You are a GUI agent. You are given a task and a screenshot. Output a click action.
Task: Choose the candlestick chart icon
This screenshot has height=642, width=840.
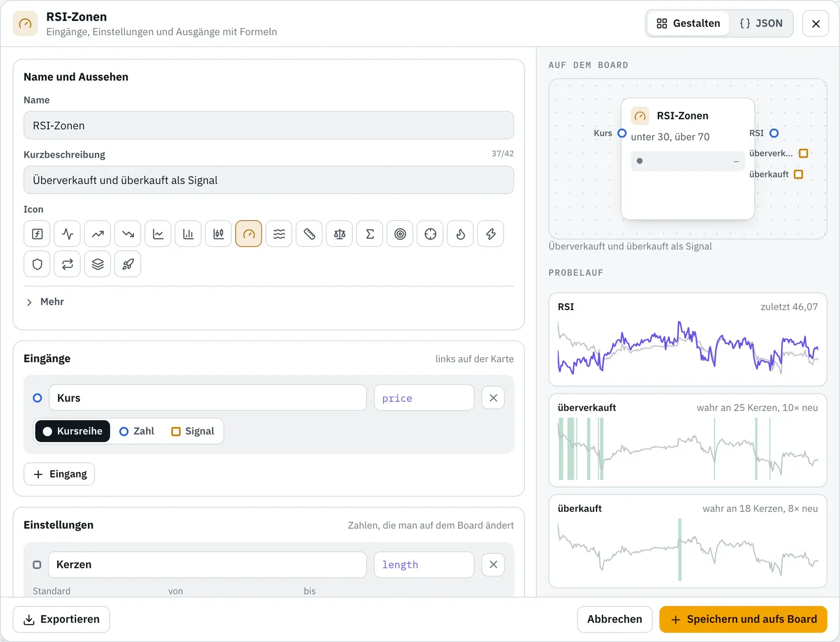pyautogui.click(x=218, y=234)
